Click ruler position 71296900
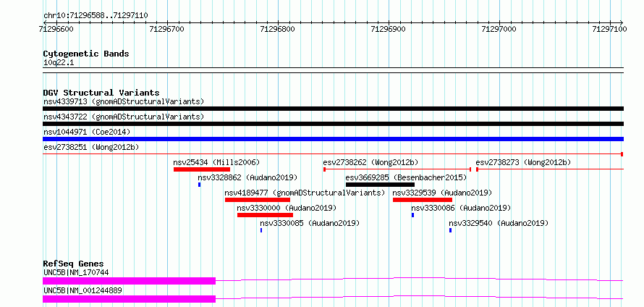The height and width of the screenshot is (307, 644). point(388,29)
